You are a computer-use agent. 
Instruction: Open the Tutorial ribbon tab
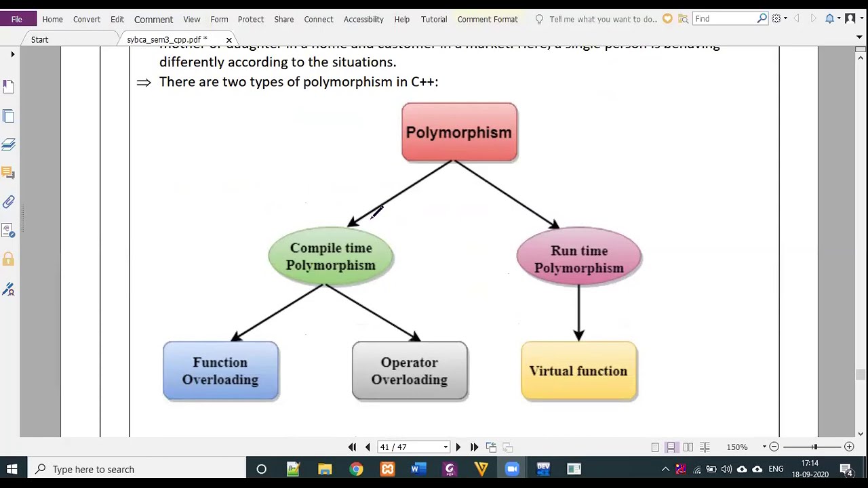click(434, 19)
